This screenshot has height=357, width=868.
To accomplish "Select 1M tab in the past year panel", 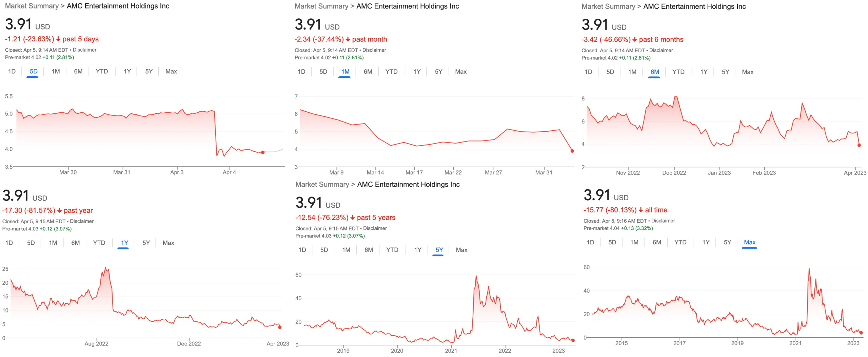I will point(53,243).
